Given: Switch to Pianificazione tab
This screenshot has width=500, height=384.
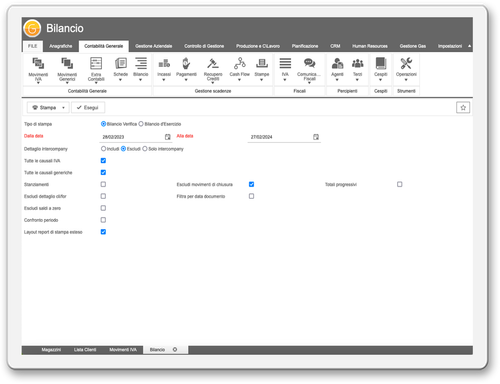Looking at the screenshot, I should 305,46.
